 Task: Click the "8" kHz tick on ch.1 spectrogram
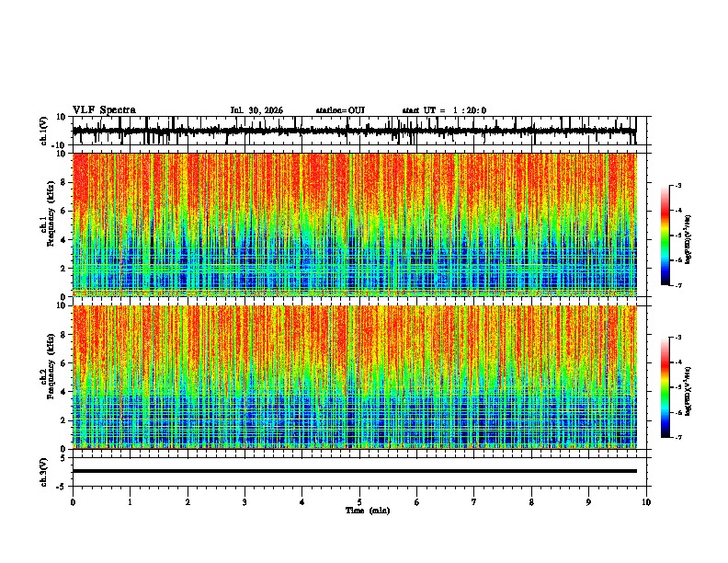pyautogui.click(x=63, y=182)
